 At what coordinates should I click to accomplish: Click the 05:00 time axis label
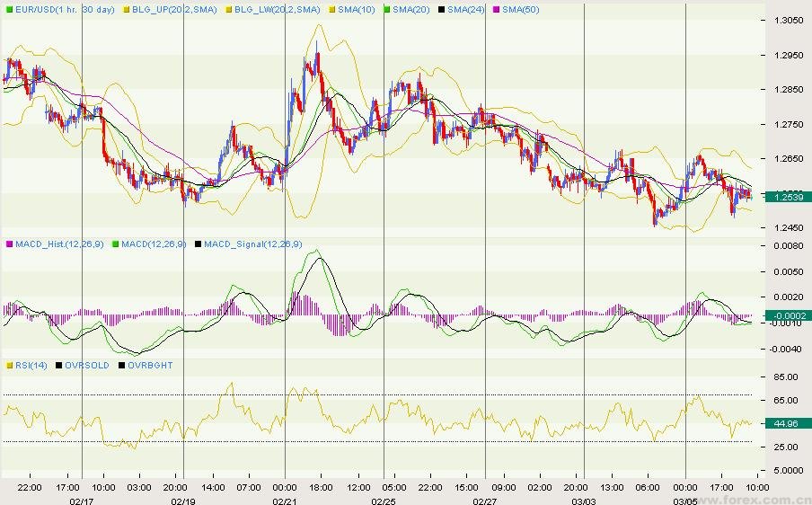coord(394,487)
